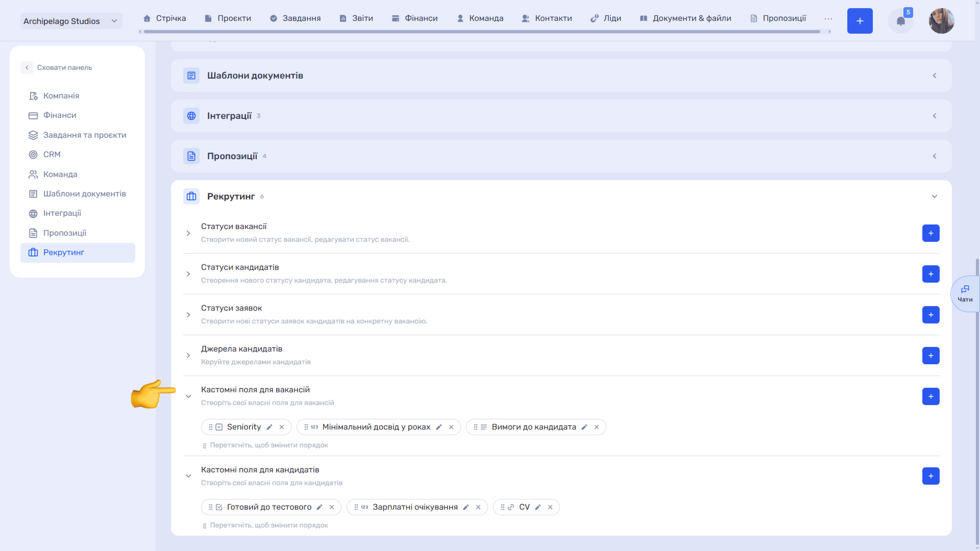Click the global blue plus button in header
This screenshot has width=980, height=551.
860,21
